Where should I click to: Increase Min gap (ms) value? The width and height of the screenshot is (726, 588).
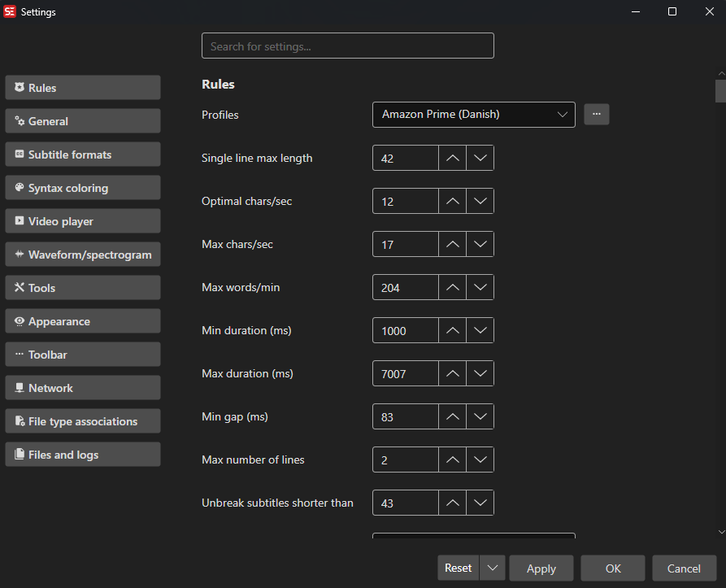[x=452, y=416]
